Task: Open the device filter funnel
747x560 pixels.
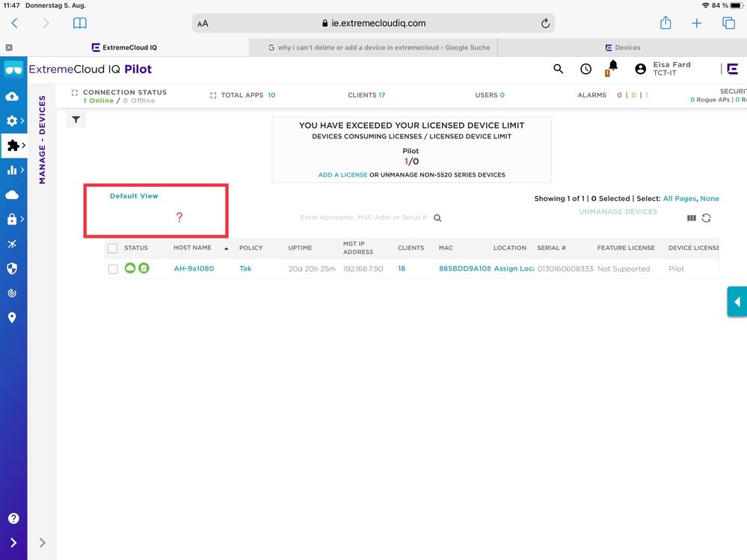Action: click(76, 120)
